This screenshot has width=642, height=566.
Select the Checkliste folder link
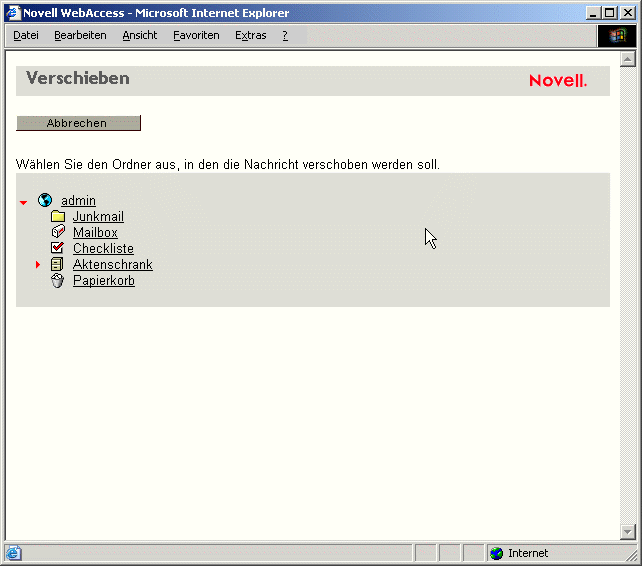point(103,249)
